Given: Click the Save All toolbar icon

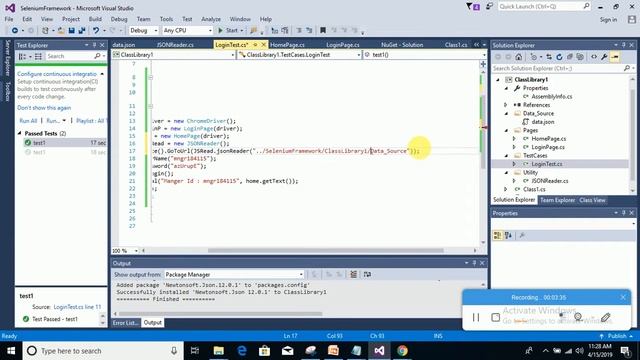Looking at the screenshot, I should tap(82, 31).
